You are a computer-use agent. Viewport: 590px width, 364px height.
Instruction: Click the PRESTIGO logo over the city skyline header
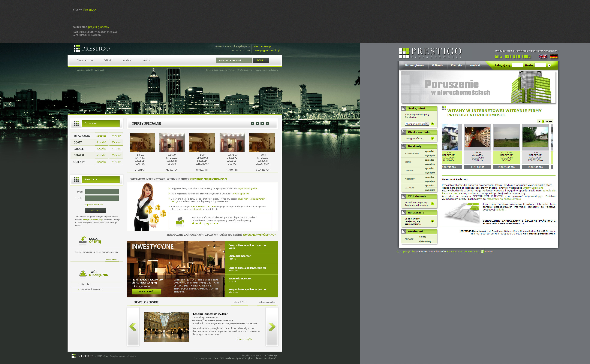tap(91, 49)
